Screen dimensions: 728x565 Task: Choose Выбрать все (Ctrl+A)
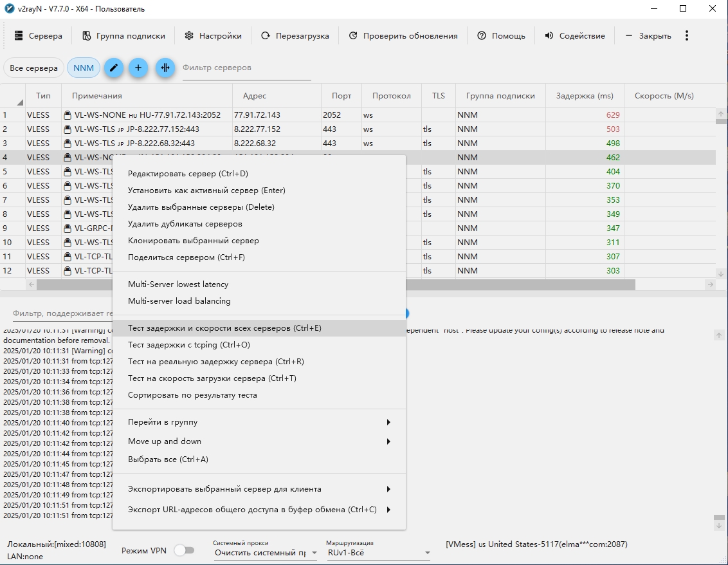(259, 459)
